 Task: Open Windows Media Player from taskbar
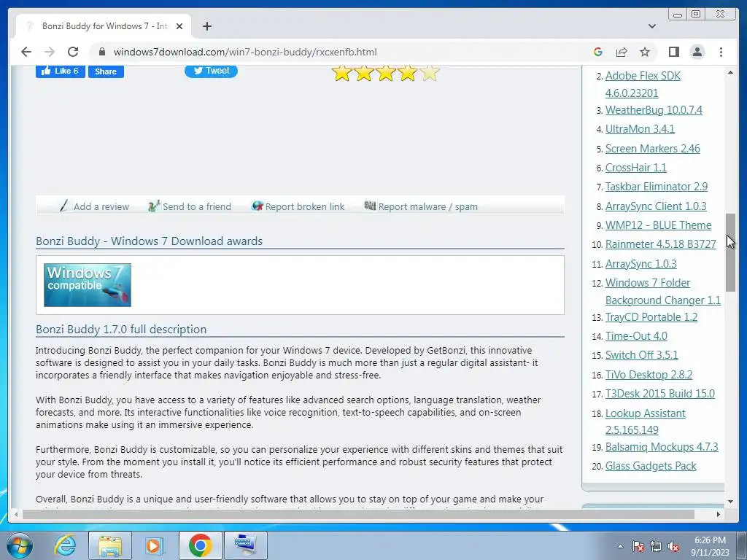[155, 545]
